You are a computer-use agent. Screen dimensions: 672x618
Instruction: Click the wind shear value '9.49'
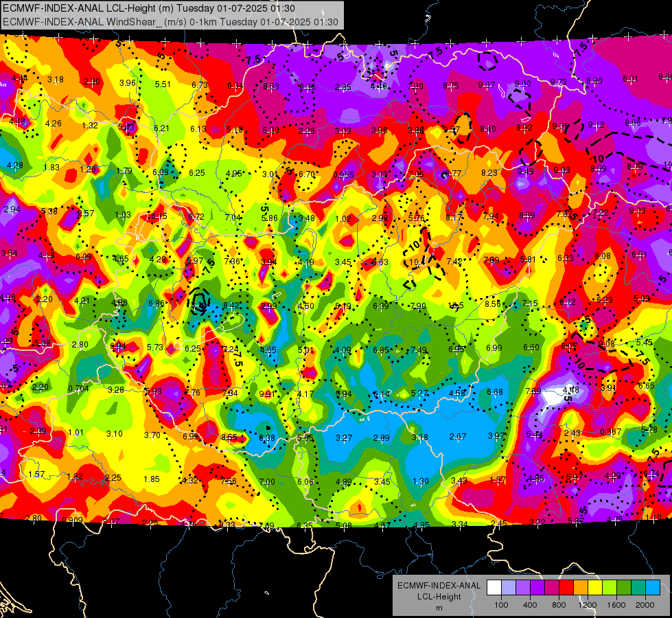(525, 172)
